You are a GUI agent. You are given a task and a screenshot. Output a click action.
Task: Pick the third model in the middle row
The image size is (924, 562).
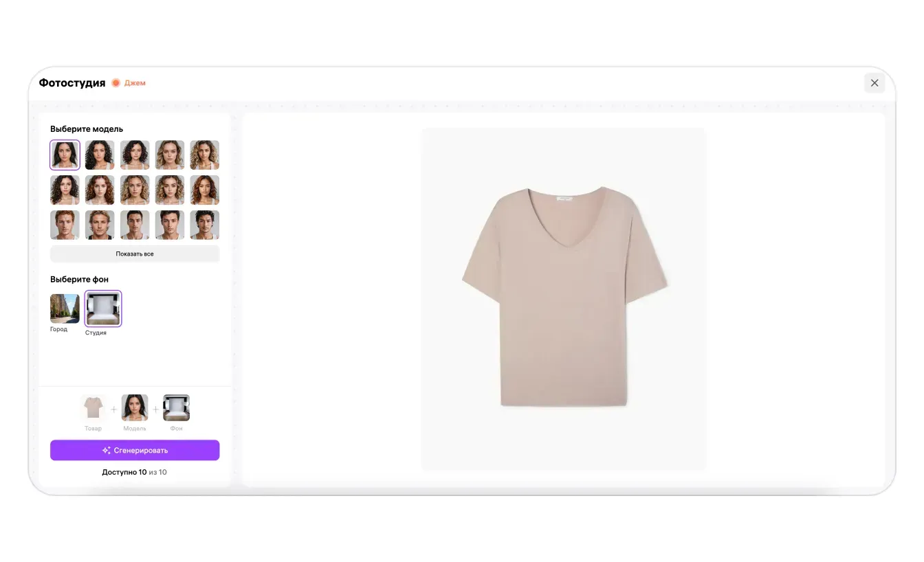(135, 190)
